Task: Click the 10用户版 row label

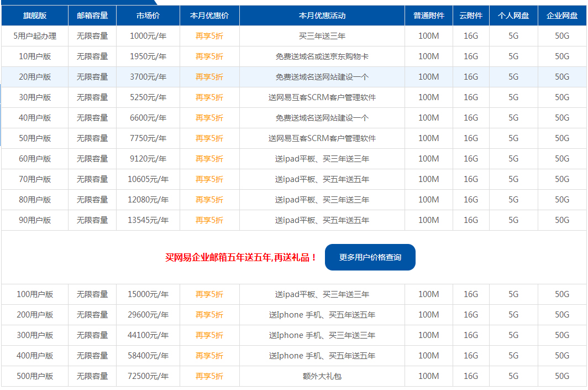Action: point(35,56)
